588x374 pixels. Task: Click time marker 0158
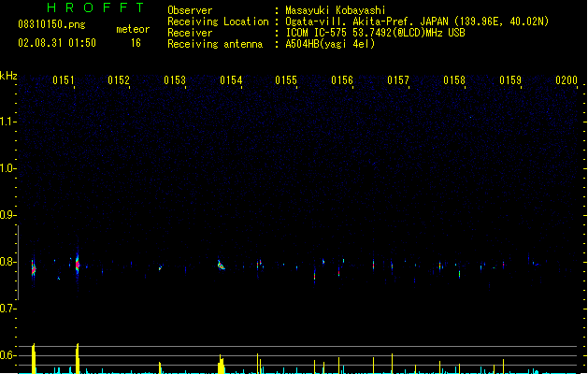point(454,80)
